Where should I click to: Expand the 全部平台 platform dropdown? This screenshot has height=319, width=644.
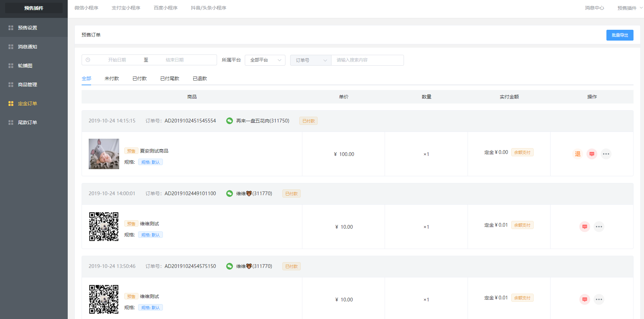click(265, 60)
